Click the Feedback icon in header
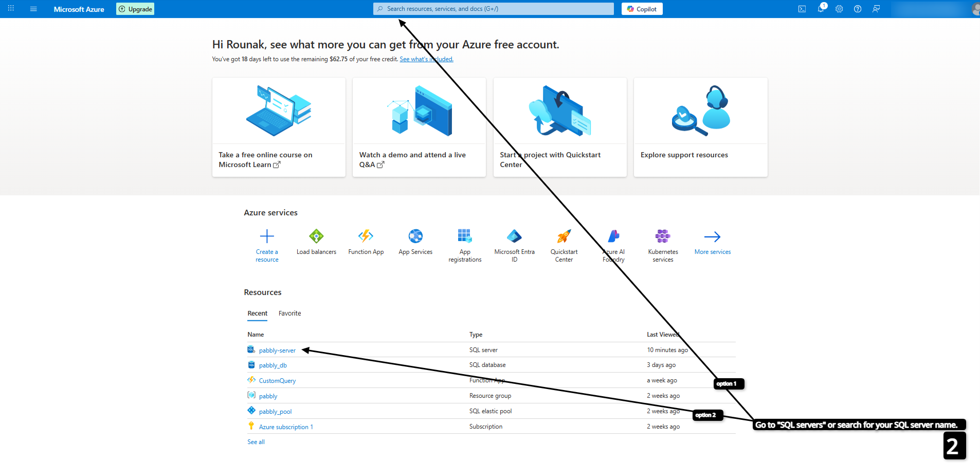 pyautogui.click(x=876, y=9)
